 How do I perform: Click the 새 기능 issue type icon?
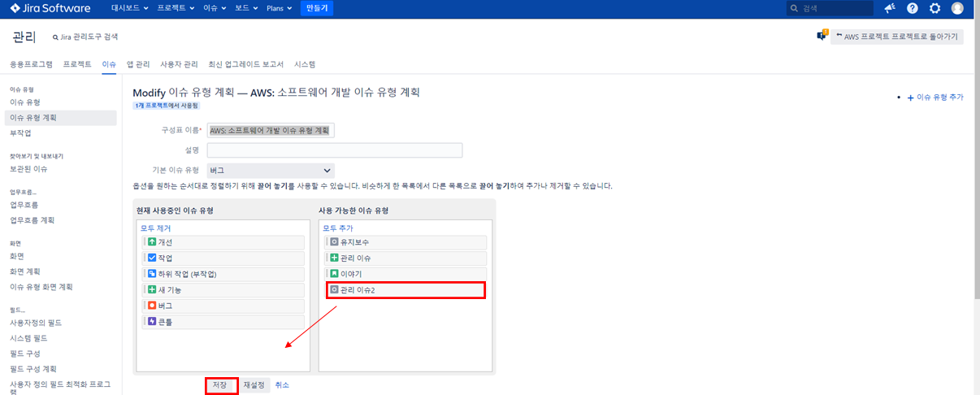point(152,289)
